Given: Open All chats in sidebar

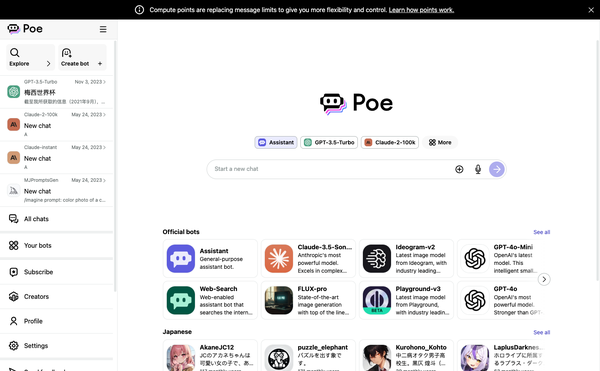Looking at the screenshot, I should click(x=57, y=219).
